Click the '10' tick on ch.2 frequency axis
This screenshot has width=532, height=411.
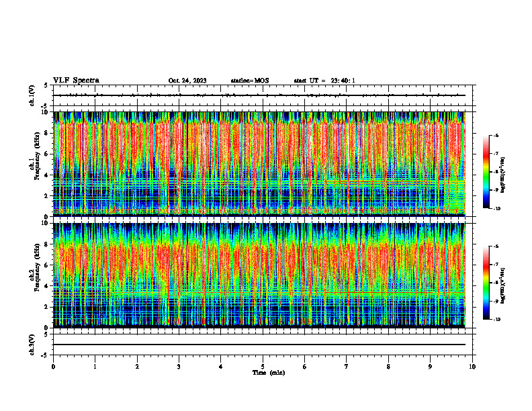pos(45,223)
